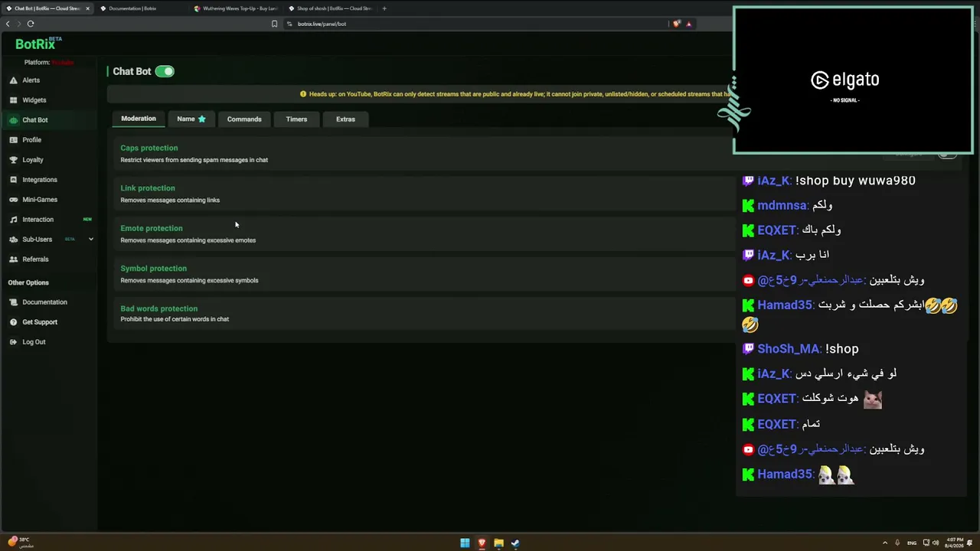The image size is (980, 551).
Task: Click the mdmnsa username in chat overlay
Action: tap(782, 205)
